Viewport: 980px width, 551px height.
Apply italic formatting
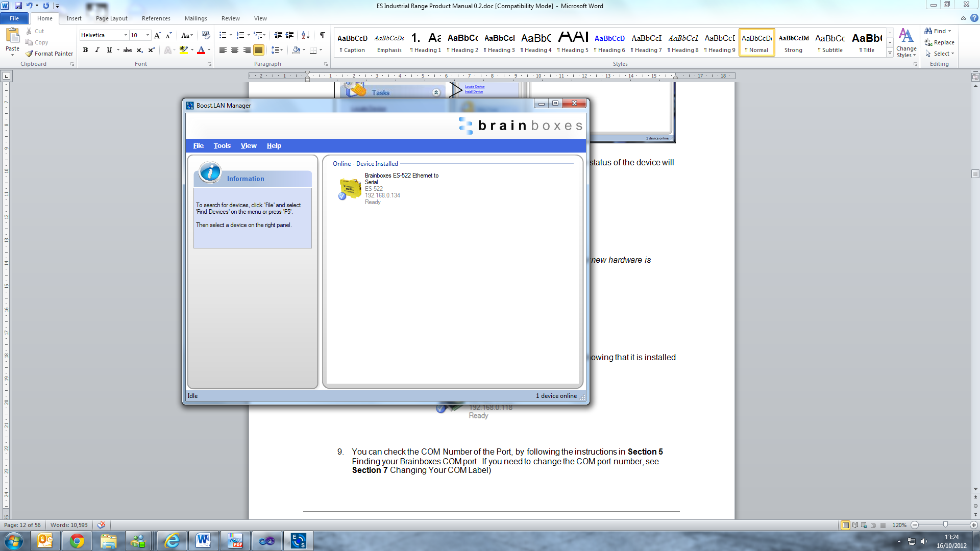97,50
